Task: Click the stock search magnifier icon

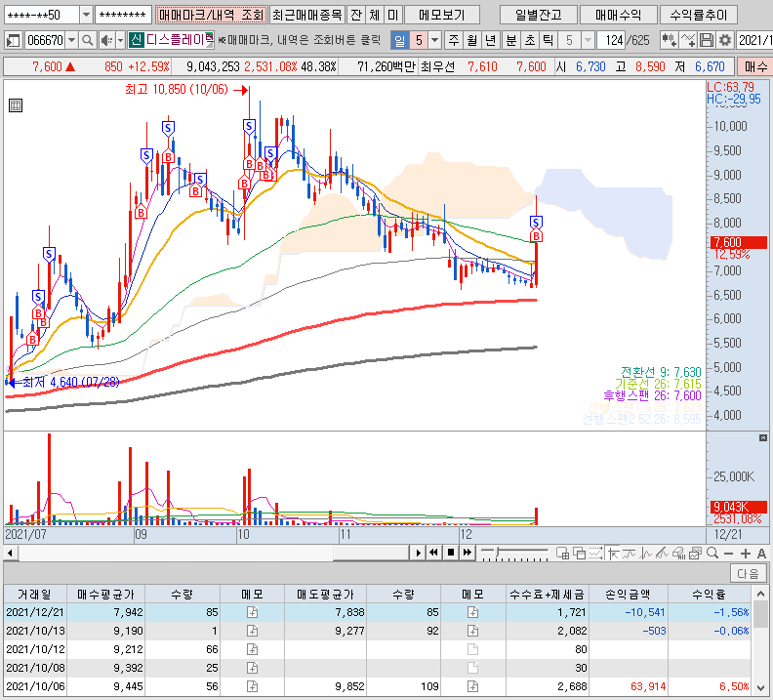Action: pos(87,40)
